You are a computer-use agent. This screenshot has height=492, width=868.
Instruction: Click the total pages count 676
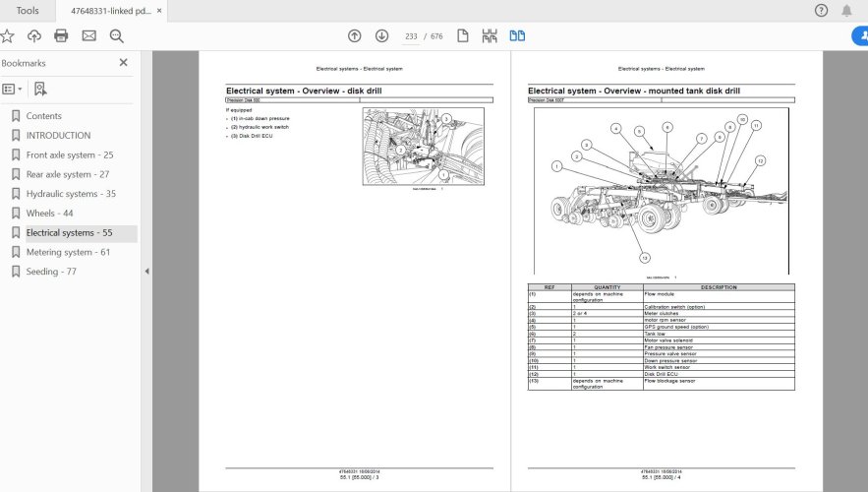436,36
